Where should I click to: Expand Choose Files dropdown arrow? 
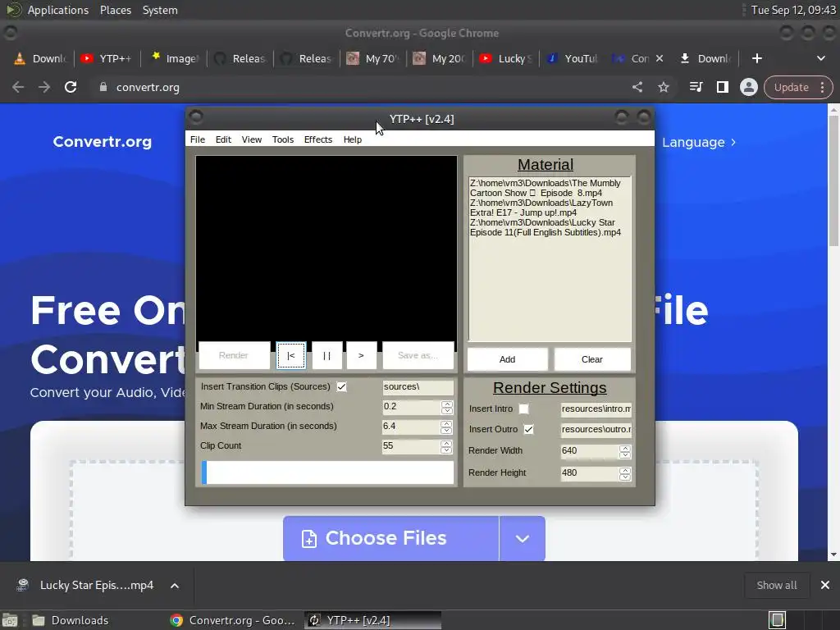pos(523,538)
